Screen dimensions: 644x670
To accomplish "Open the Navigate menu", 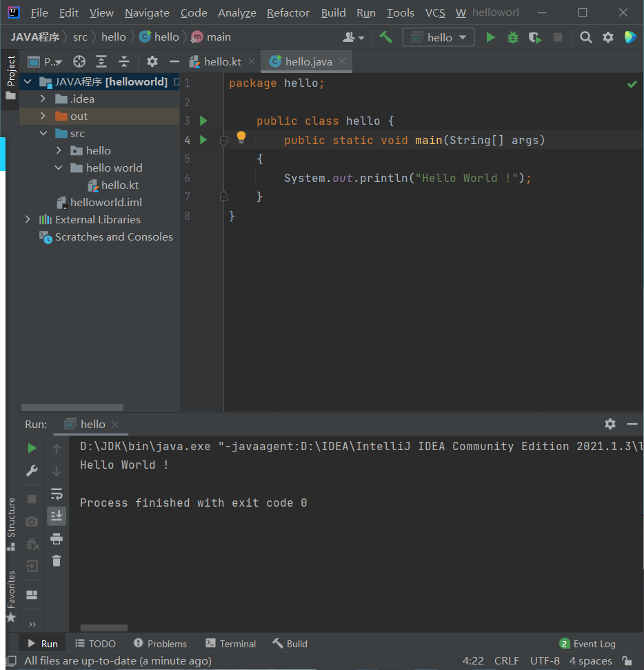I will click(147, 13).
